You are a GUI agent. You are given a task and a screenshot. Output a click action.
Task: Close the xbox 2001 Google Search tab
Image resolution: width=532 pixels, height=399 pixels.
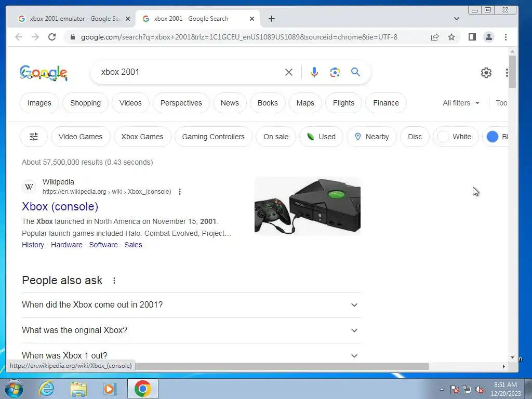coord(252,19)
